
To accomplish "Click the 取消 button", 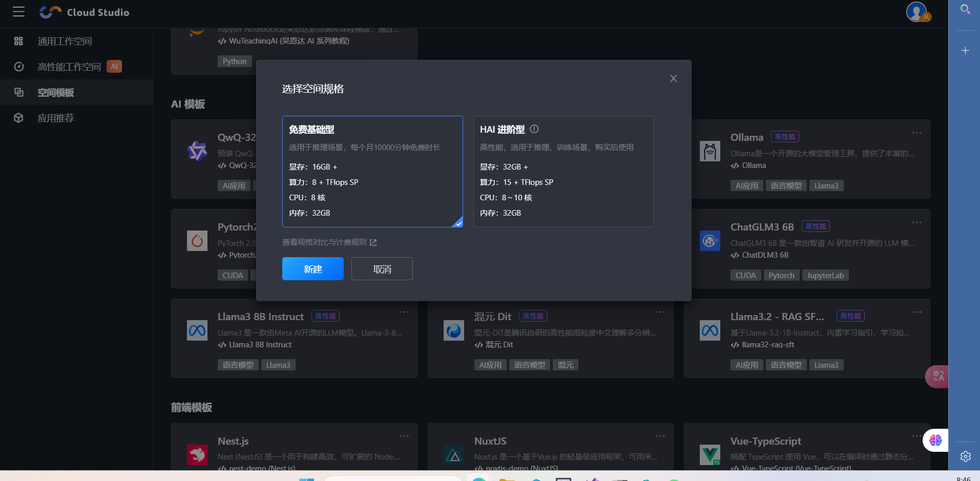I will point(382,269).
